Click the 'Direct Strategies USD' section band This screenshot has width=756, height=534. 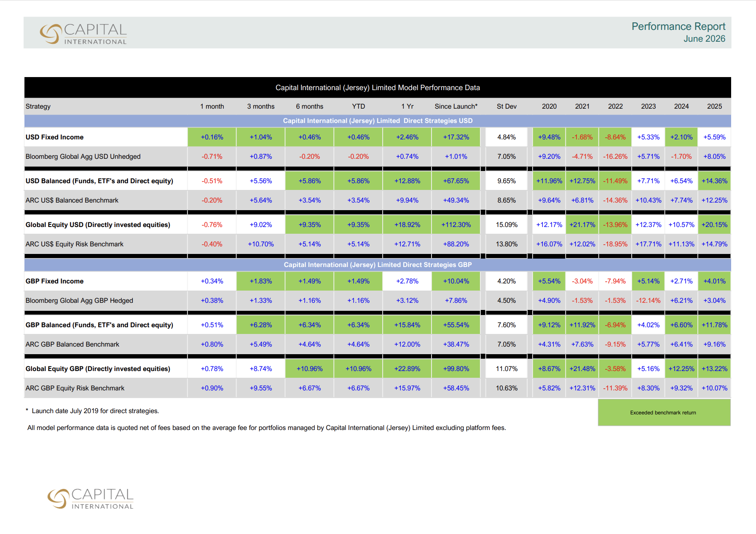click(x=378, y=121)
